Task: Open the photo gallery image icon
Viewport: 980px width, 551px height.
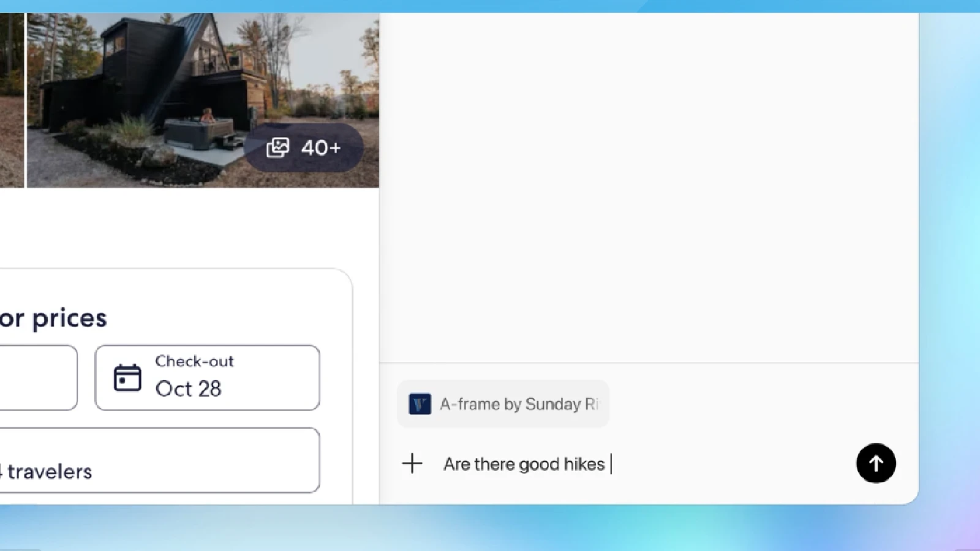Action: (277, 148)
